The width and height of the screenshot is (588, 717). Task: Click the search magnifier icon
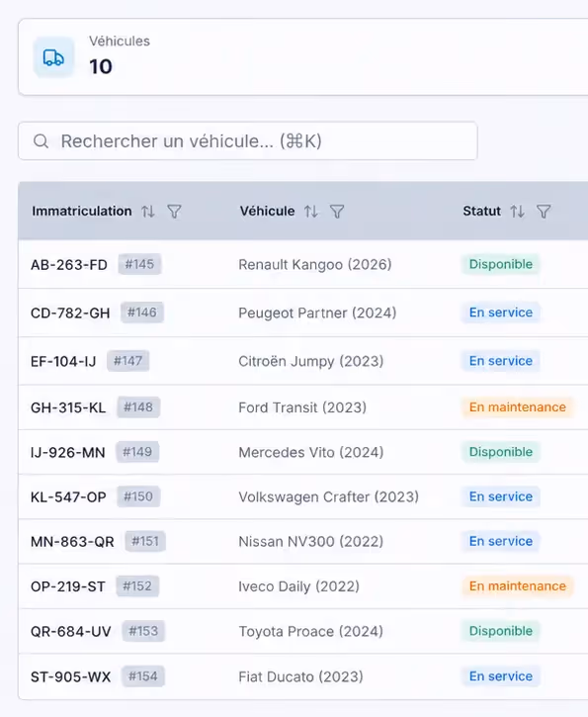(x=42, y=141)
